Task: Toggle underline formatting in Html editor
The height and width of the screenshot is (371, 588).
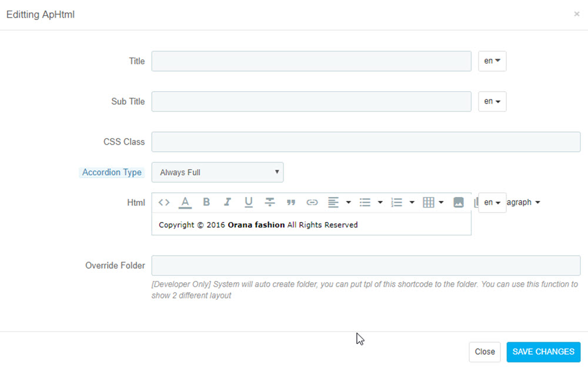Action: click(248, 202)
